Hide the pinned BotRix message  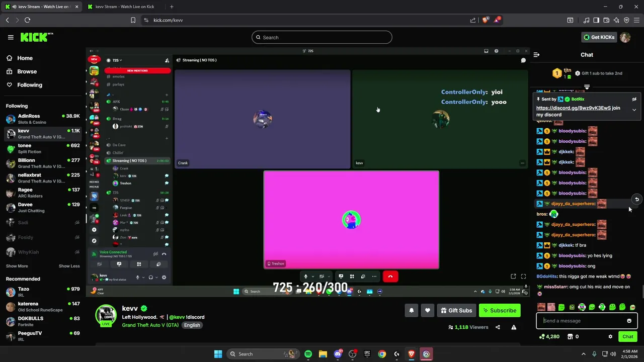click(x=634, y=99)
